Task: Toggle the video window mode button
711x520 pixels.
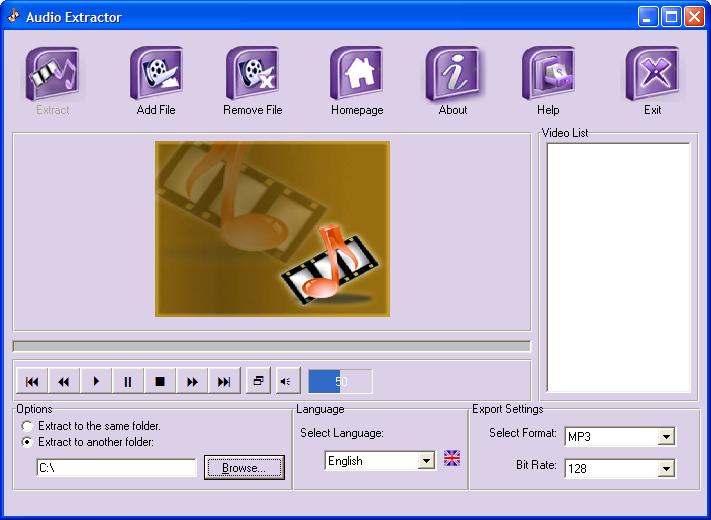Action: tap(258, 380)
